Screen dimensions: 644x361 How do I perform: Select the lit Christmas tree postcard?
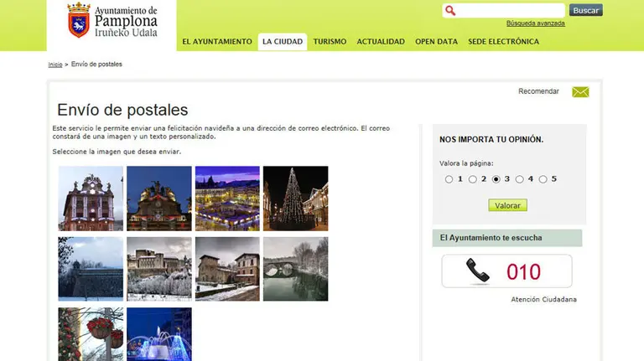click(296, 199)
